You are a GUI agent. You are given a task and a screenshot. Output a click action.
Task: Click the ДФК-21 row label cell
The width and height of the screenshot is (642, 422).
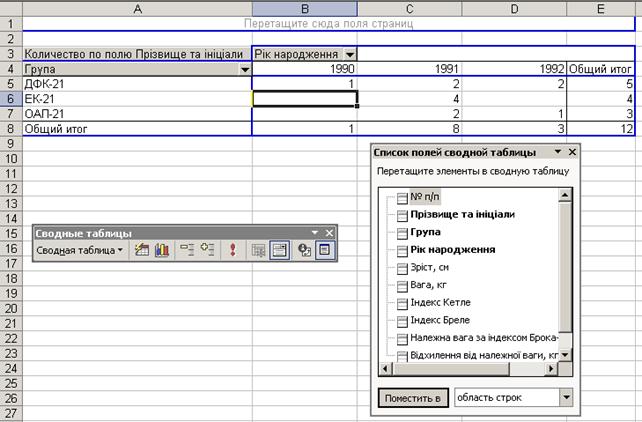[x=137, y=84]
